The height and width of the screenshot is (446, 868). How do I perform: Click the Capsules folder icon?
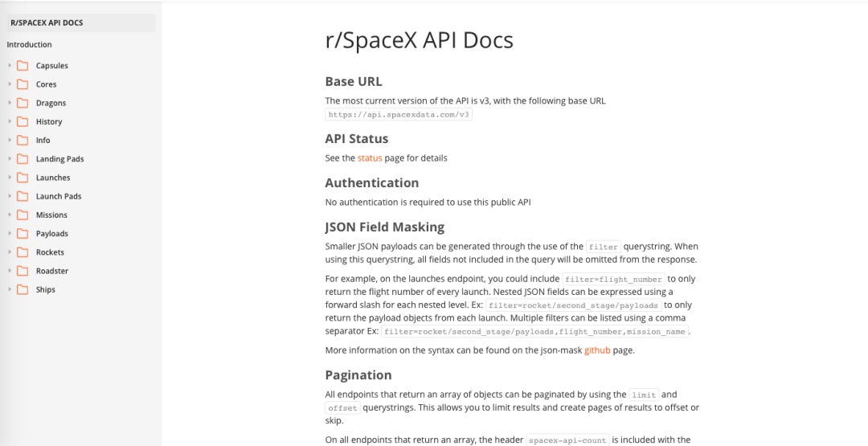point(23,66)
